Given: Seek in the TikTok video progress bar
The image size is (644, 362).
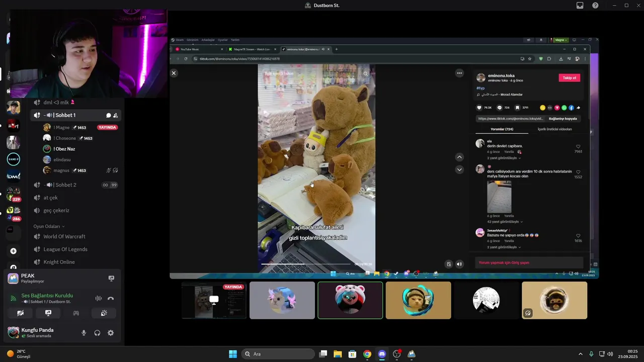Looking at the screenshot, I should [306, 264].
